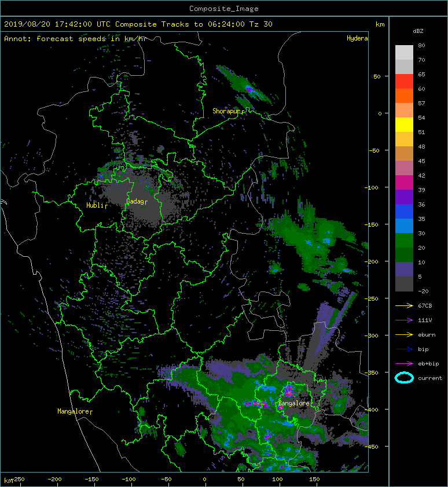Click the 'eburn' legend label

427,335
